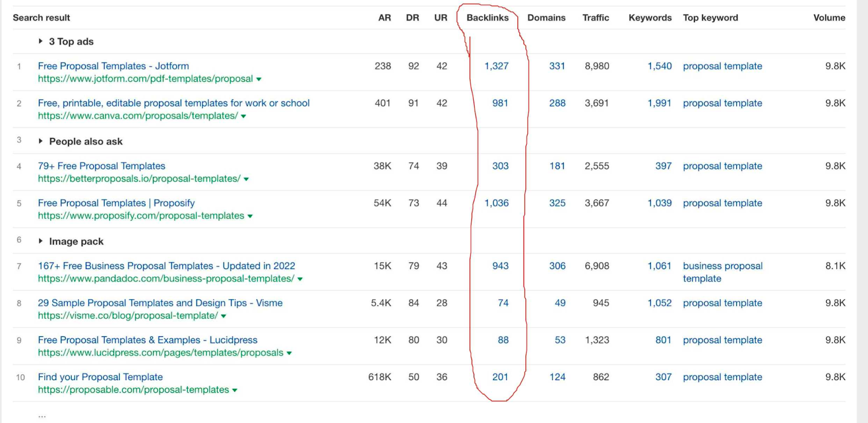
Task: Visit the lucidpress.com/pages/templates/proposals URL
Action: pyautogui.click(x=161, y=352)
